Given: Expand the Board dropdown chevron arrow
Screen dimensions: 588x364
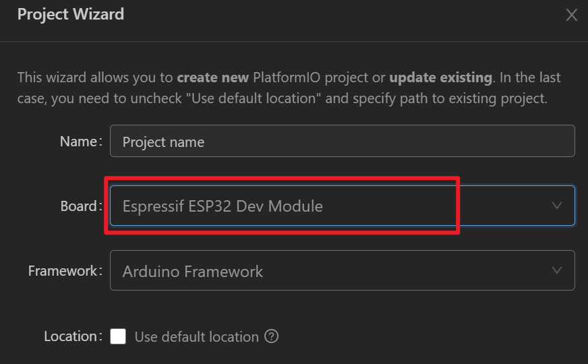Looking at the screenshot, I should [x=557, y=206].
